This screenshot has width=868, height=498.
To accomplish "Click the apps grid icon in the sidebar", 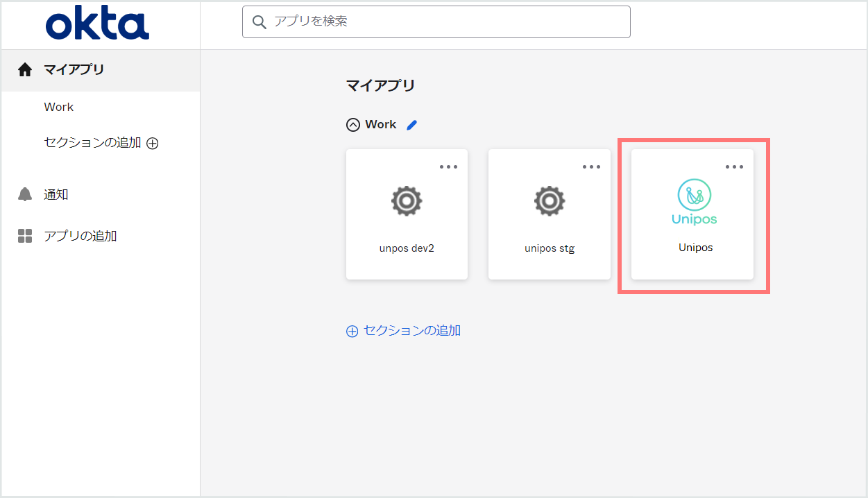I will tap(25, 236).
